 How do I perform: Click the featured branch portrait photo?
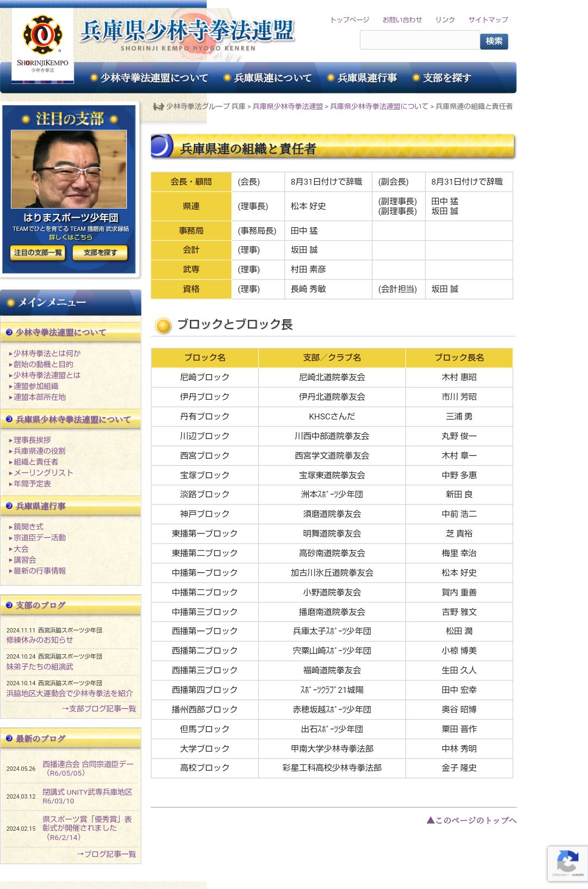[x=69, y=169]
